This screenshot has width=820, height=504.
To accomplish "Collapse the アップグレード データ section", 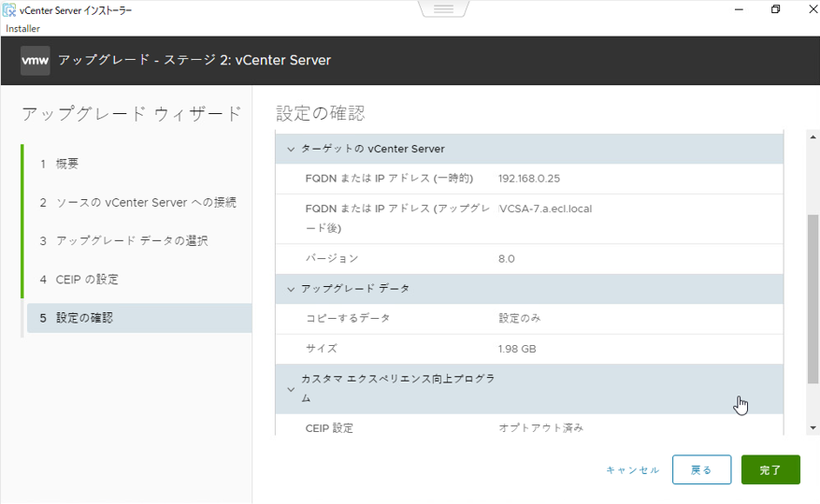I will pos(291,289).
